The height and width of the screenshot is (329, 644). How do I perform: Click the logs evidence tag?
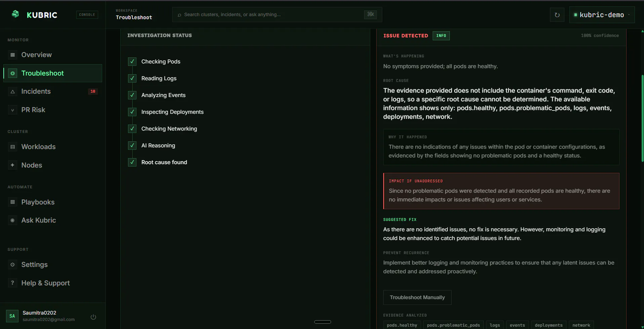495,325
